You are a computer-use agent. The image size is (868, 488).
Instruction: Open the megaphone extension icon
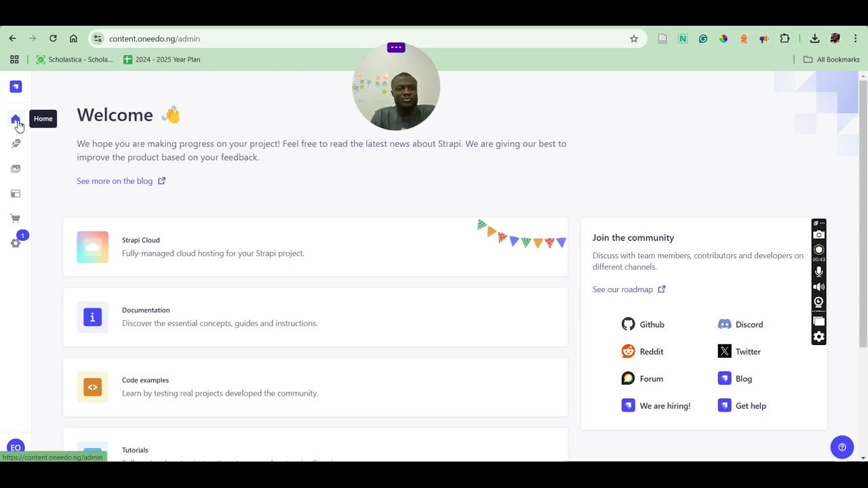(x=764, y=39)
